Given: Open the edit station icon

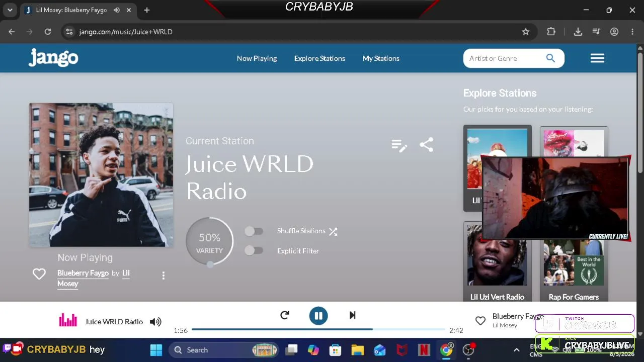Looking at the screenshot, I should tap(399, 145).
